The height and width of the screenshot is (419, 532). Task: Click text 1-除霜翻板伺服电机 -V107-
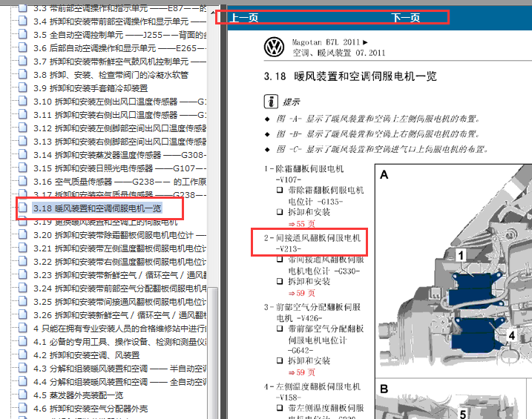(304, 174)
